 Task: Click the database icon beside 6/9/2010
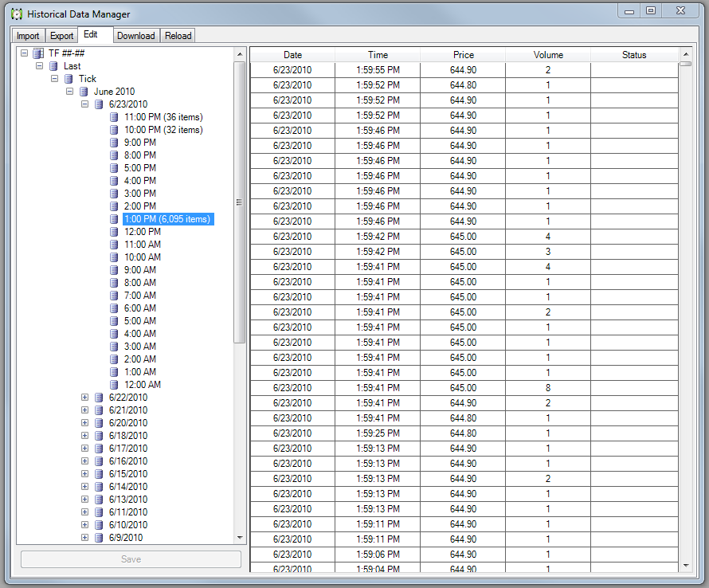(99, 537)
